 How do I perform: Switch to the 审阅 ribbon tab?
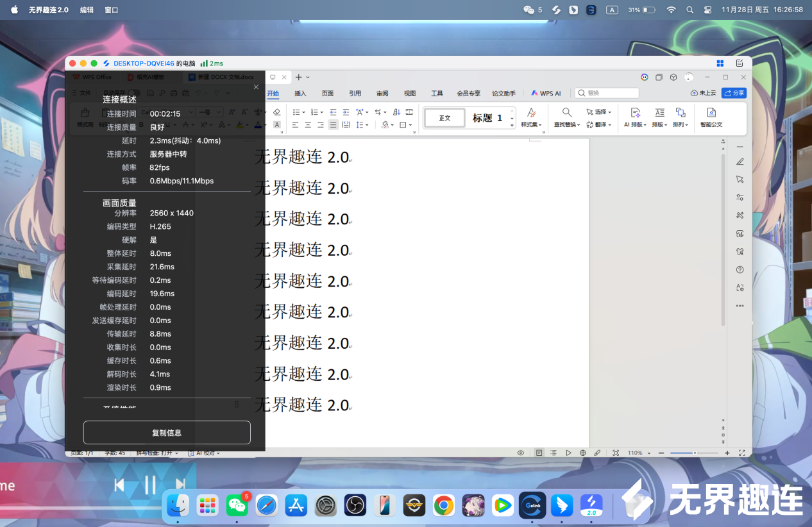coord(382,94)
